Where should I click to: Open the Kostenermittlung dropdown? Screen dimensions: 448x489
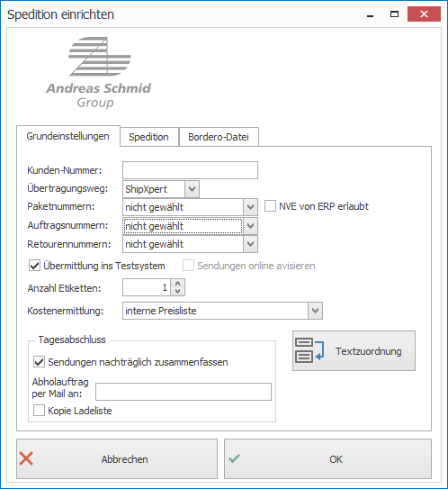point(315,311)
